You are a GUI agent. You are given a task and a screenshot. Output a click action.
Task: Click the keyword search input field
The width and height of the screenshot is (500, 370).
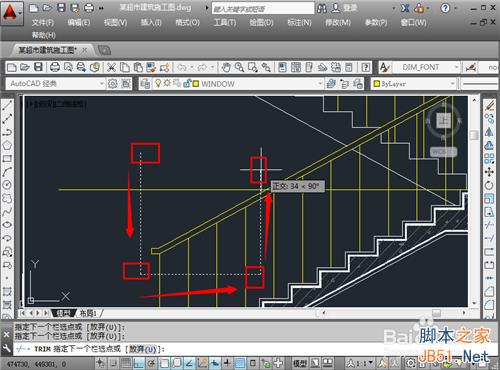pyautogui.click(x=263, y=9)
